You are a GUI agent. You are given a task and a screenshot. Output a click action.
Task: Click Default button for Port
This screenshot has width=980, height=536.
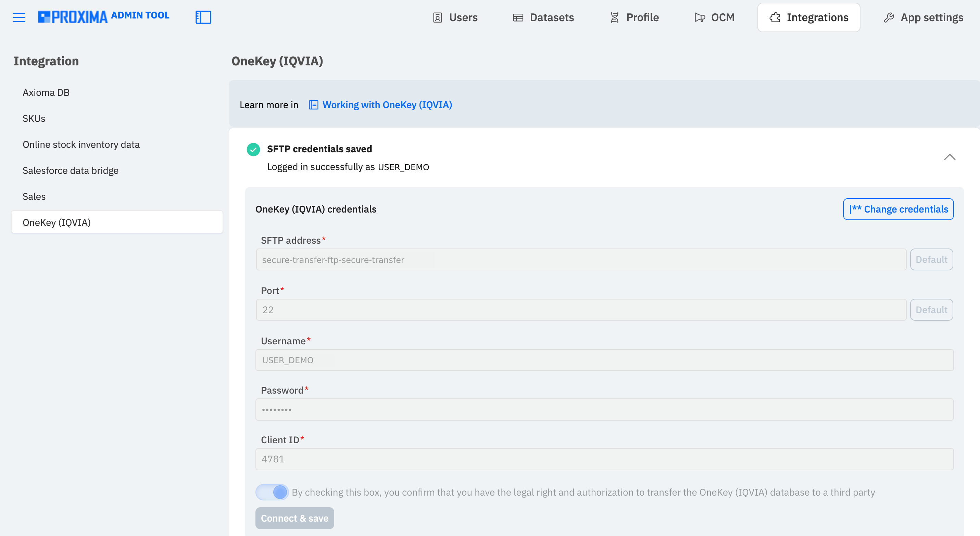point(931,310)
